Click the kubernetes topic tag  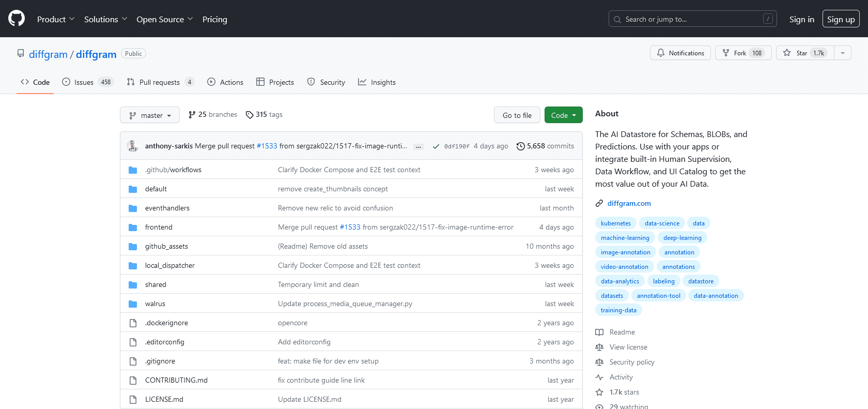point(616,223)
